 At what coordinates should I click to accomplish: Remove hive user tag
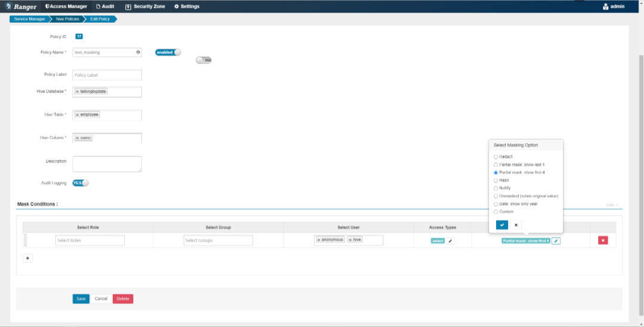point(350,239)
